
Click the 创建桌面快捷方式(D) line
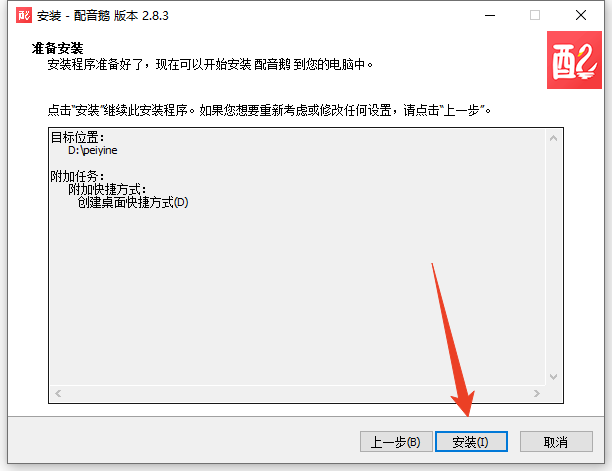[133, 203]
